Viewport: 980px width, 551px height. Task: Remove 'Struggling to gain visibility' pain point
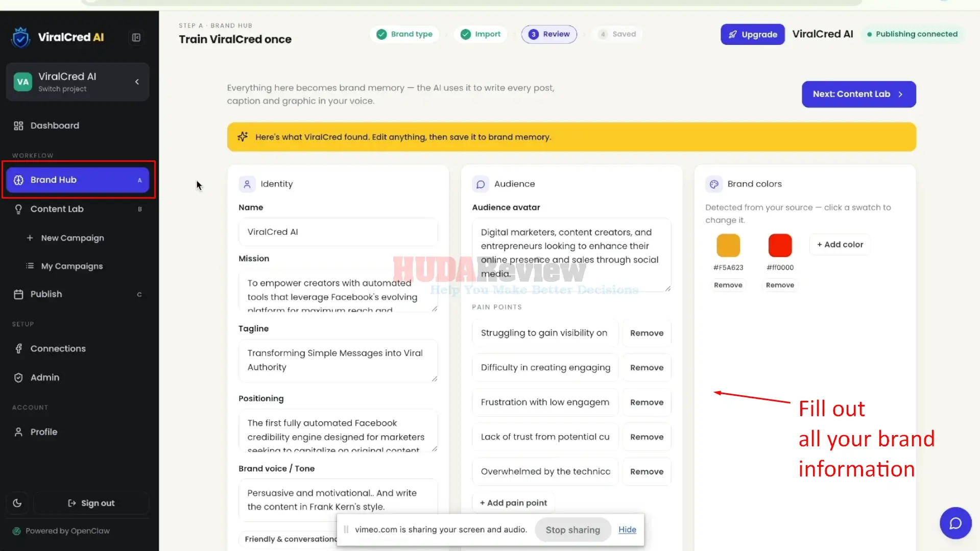point(647,333)
